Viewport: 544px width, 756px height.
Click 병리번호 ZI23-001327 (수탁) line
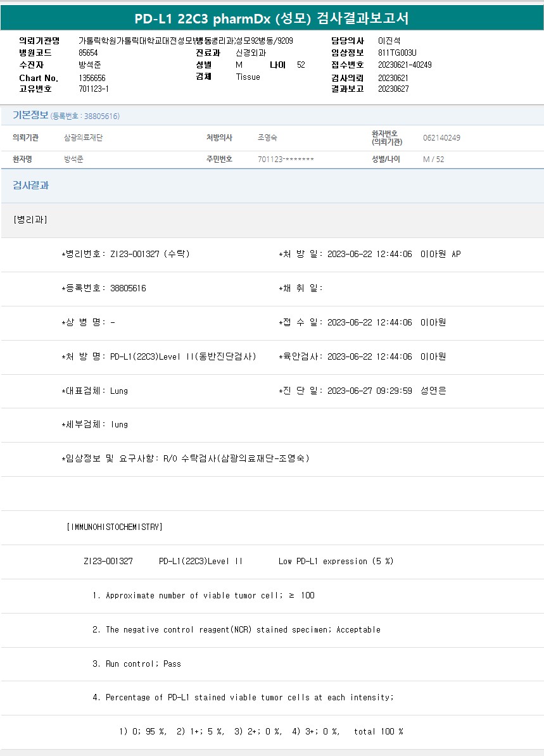point(125,254)
